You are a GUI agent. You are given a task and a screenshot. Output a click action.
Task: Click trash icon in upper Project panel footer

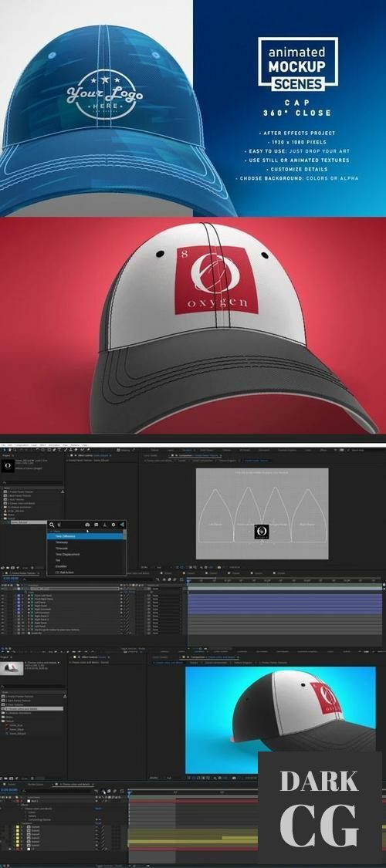pos(32,567)
